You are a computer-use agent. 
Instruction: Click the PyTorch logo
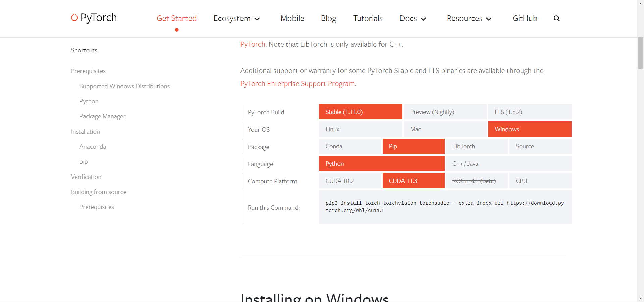pos(94,18)
